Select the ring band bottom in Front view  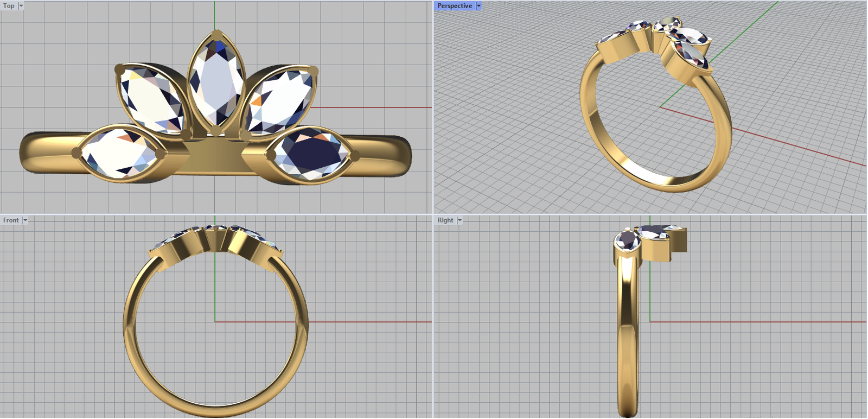(x=216, y=411)
